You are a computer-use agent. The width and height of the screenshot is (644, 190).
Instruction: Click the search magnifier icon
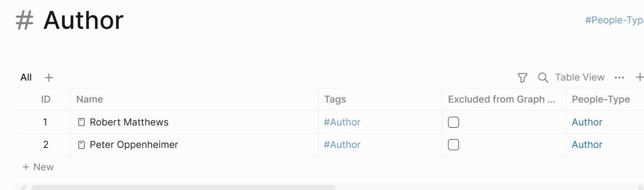(x=543, y=78)
